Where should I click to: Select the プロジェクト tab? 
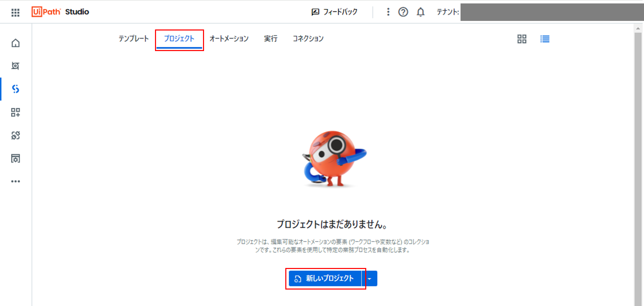pyautogui.click(x=179, y=39)
